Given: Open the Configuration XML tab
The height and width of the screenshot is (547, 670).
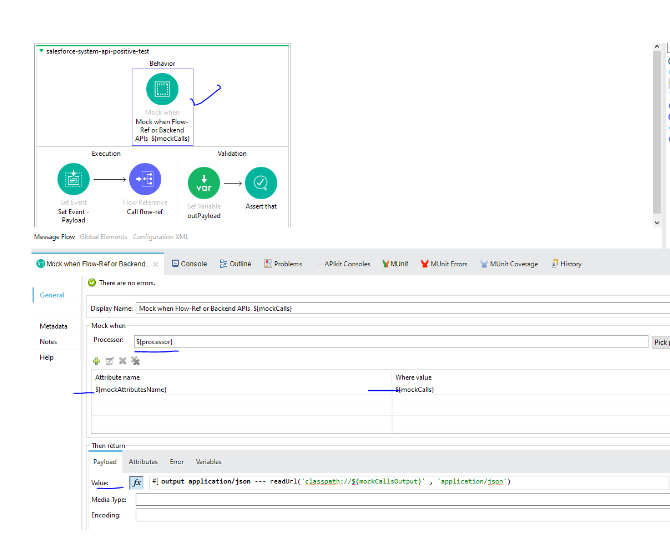Looking at the screenshot, I should 160,237.
